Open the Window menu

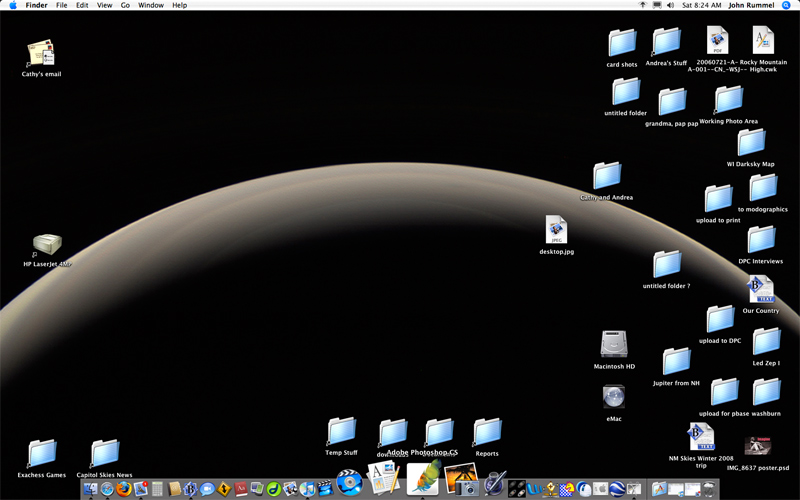click(151, 5)
